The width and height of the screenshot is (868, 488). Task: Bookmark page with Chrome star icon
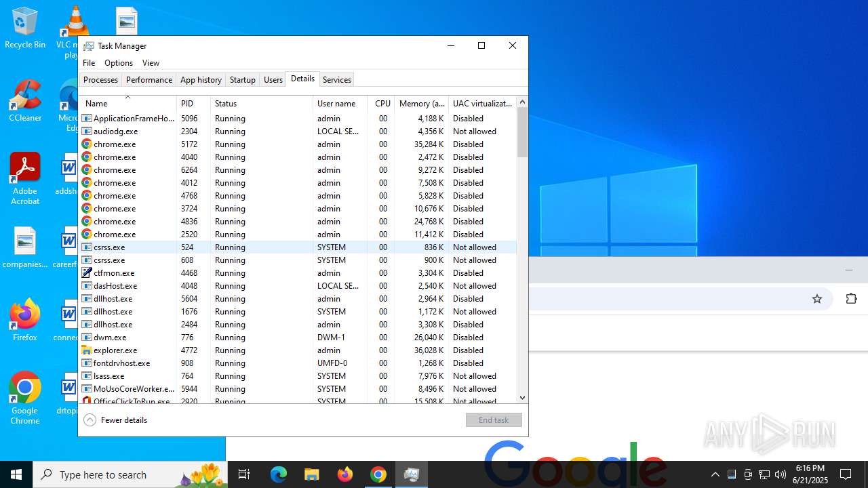click(817, 299)
